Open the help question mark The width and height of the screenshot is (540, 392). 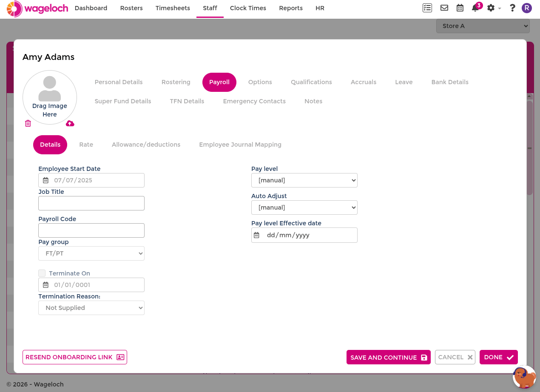pos(512,8)
